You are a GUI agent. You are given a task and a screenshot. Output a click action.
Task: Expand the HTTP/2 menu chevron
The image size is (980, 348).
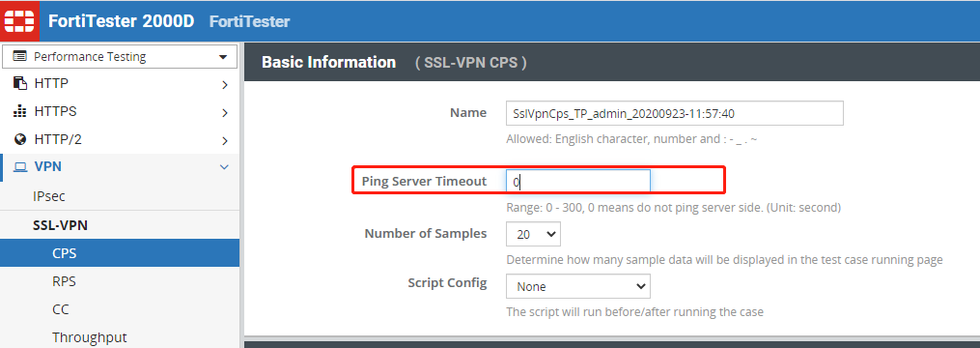(x=224, y=141)
